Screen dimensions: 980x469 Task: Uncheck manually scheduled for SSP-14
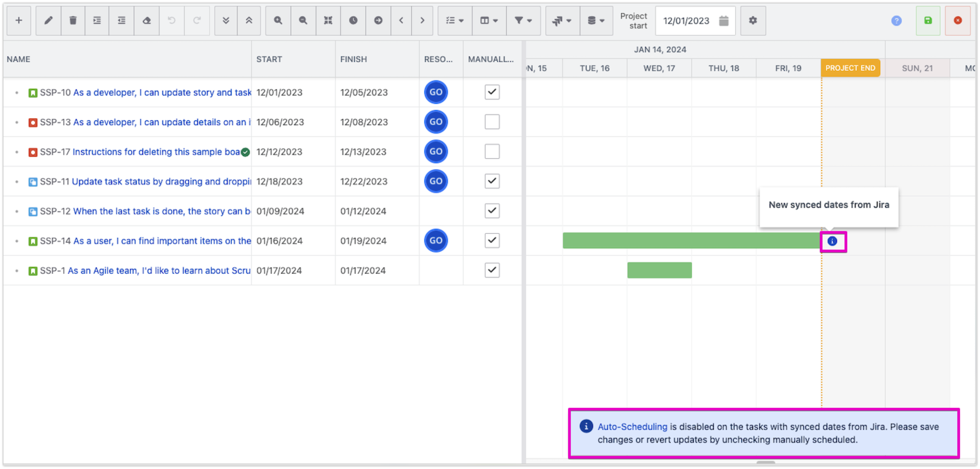tap(492, 240)
